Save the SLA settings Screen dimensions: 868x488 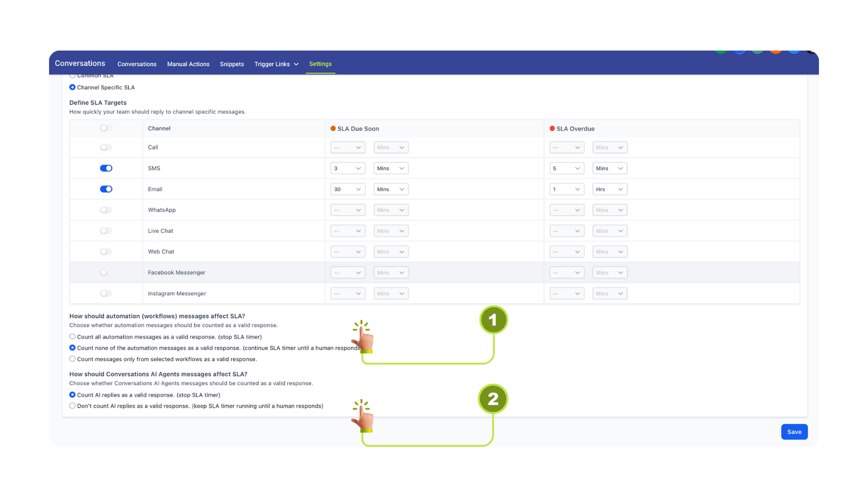[x=794, y=432]
